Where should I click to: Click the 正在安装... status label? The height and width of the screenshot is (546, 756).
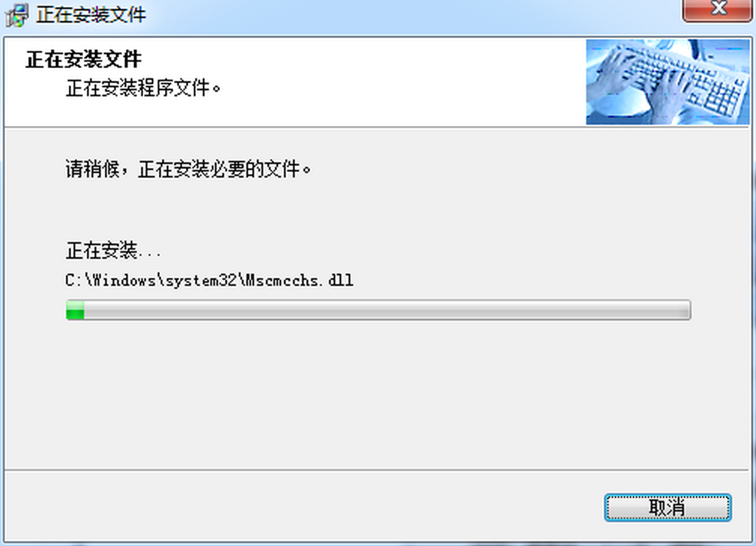point(113,252)
